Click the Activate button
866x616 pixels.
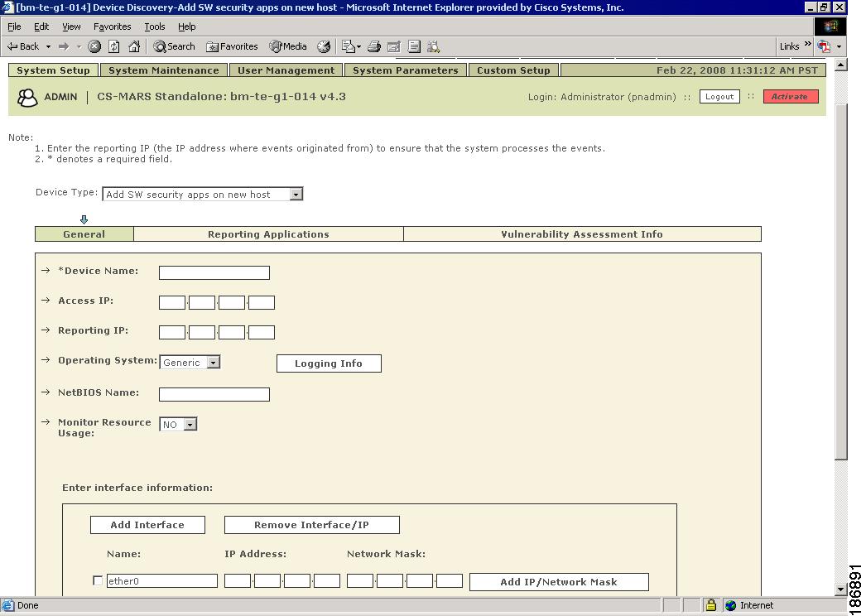click(790, 96)
